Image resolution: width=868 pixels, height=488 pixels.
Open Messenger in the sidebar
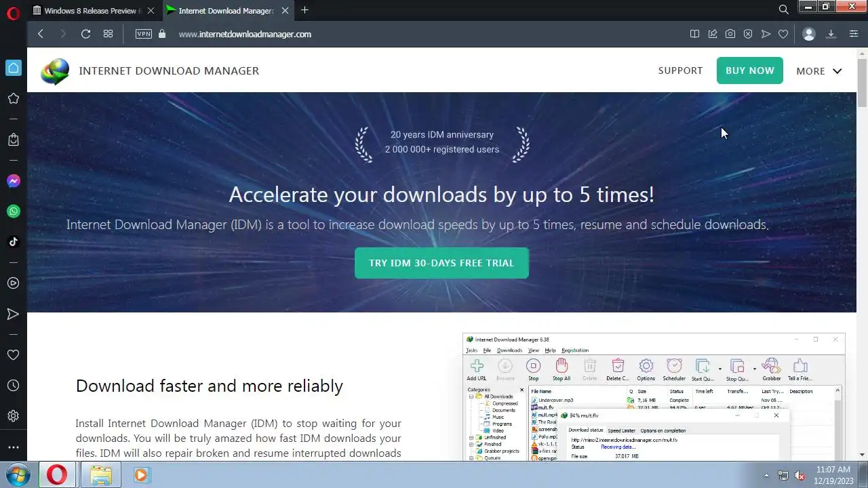[x=13, y=181]
